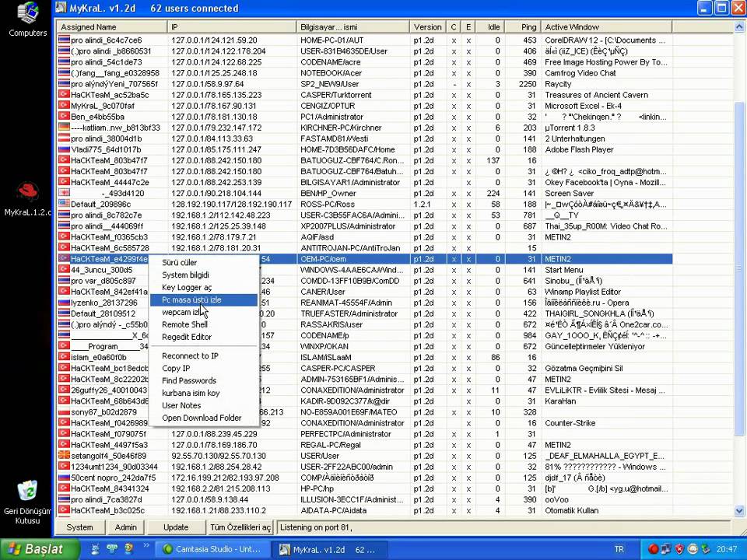Click the flag icon for islam_e0a60f0b row

coord(64,357)
